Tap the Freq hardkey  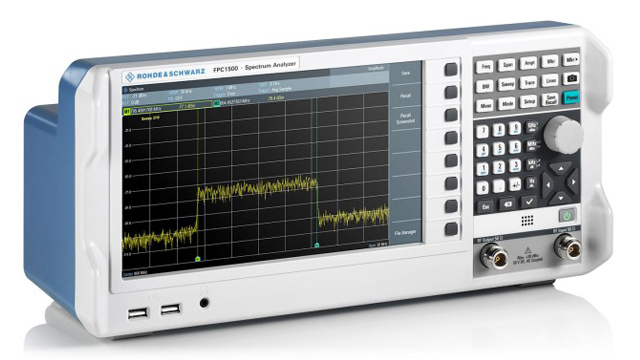[484, 67]
